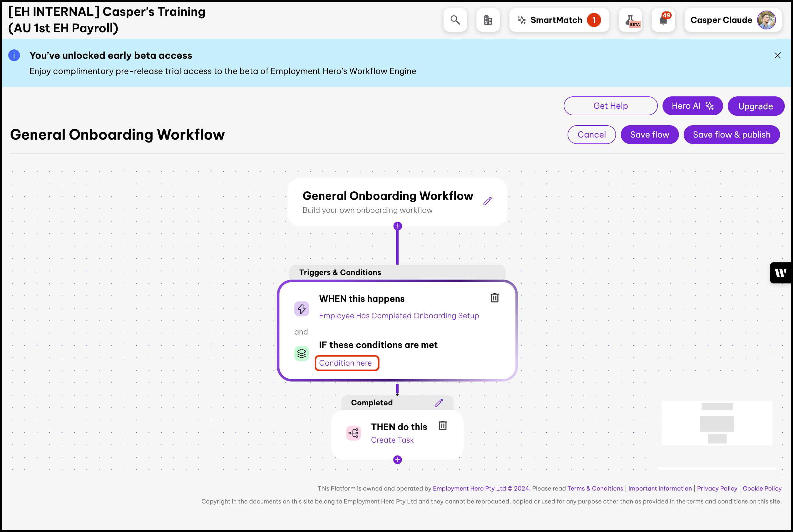The width and height of the screenshot is (793, 532).
Task: Open Casper Claude profile menu
Action: point(733,20)
